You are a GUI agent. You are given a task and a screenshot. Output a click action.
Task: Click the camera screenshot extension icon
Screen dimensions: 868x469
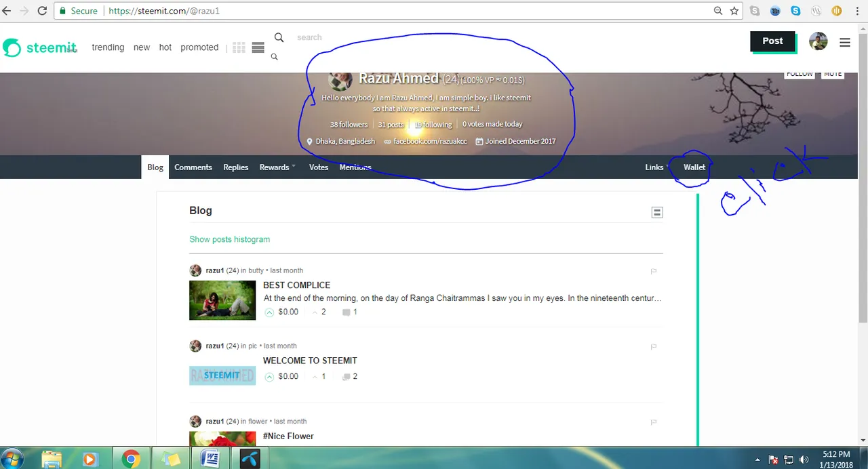click(x=775, y=11)
